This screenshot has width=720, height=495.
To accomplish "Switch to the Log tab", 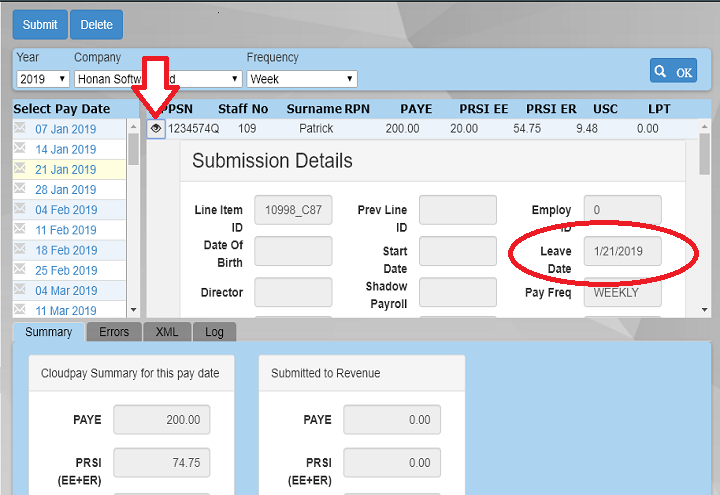I will (214, 332).
